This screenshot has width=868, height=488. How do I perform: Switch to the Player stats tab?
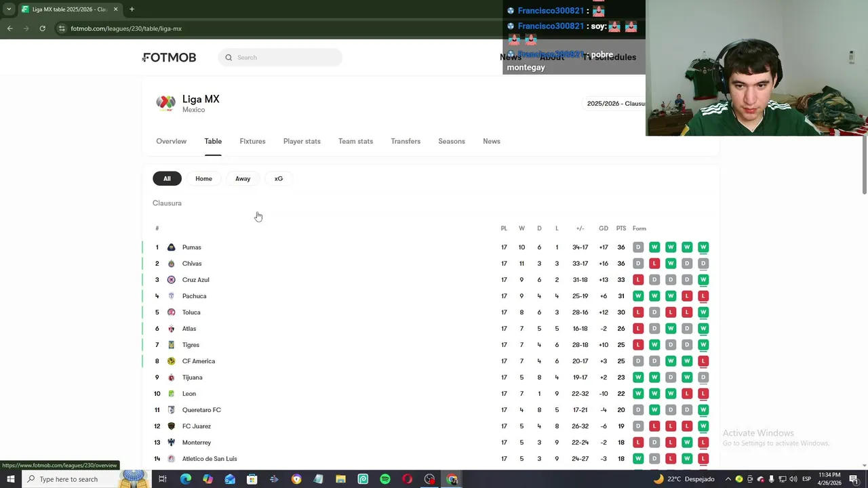pyautogui.click(x=302, y=141)
